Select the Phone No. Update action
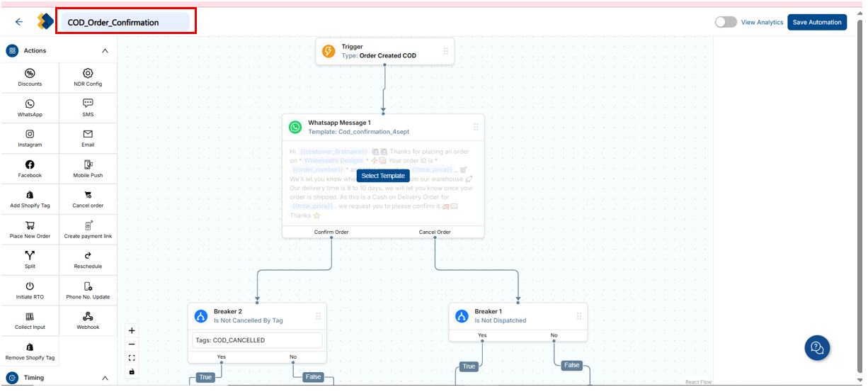Image resolution: width=868 pixels, height=392 pixels. pyautogui.click(x=88, y=291)
